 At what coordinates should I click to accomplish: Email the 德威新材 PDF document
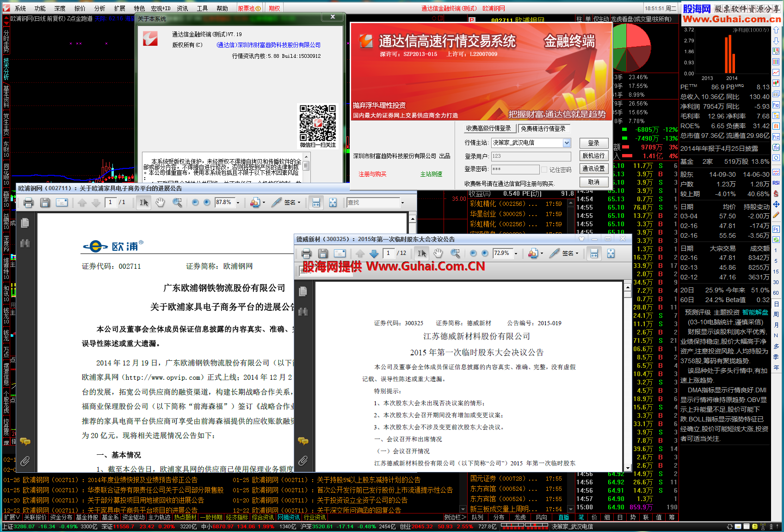[x=340, y=254]
